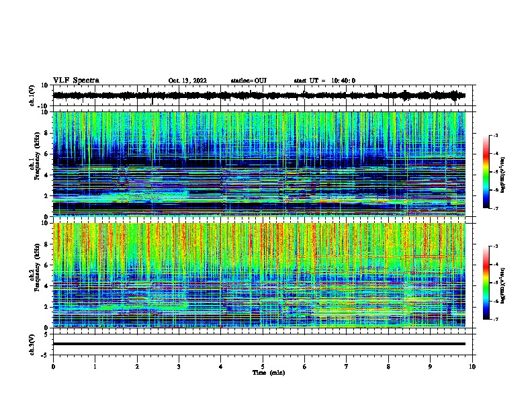
Task: Click time axis tick label '3'
Action: click(179, 367)
